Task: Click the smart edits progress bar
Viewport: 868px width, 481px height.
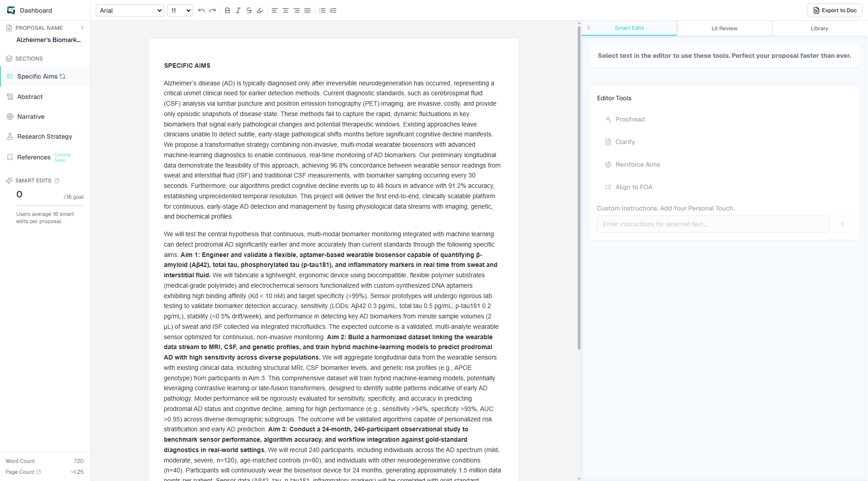Action: tap(50, 205)
